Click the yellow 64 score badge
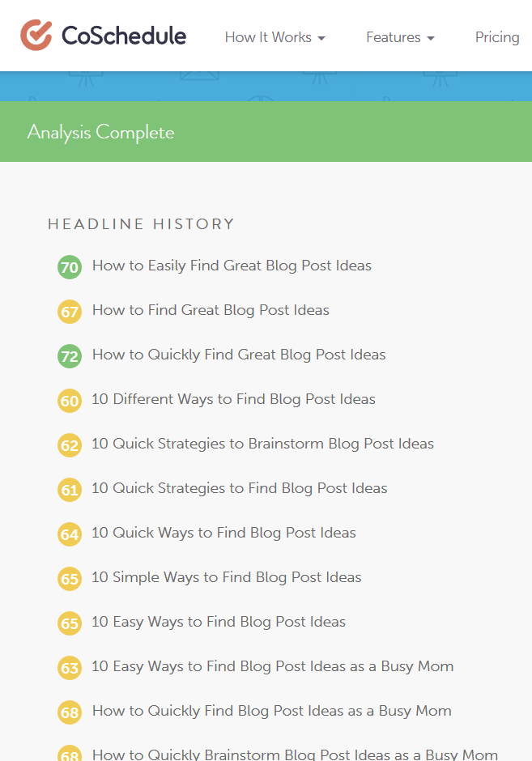Screen dimensions: 532x761 click(x=70, y=534)
